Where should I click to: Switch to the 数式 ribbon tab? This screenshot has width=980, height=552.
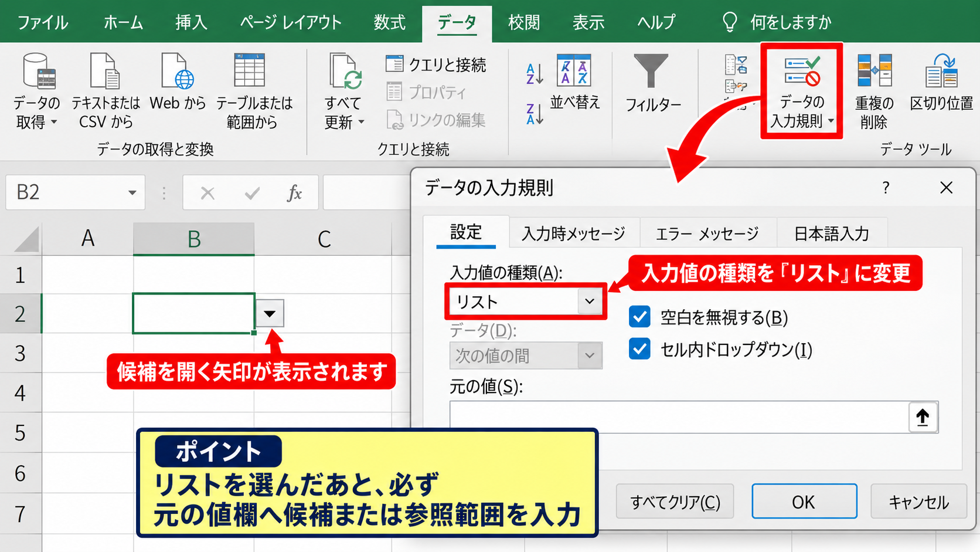390,22
